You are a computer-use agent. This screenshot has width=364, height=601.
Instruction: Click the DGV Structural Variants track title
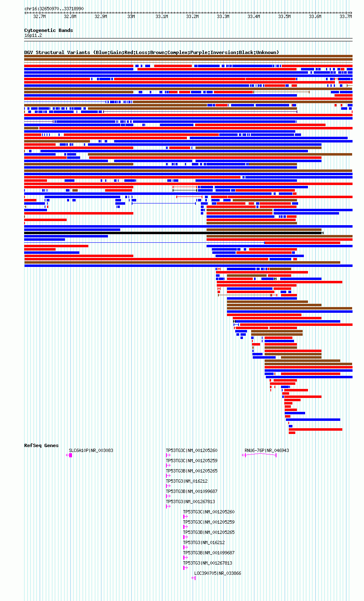click(x=151, y=52)
